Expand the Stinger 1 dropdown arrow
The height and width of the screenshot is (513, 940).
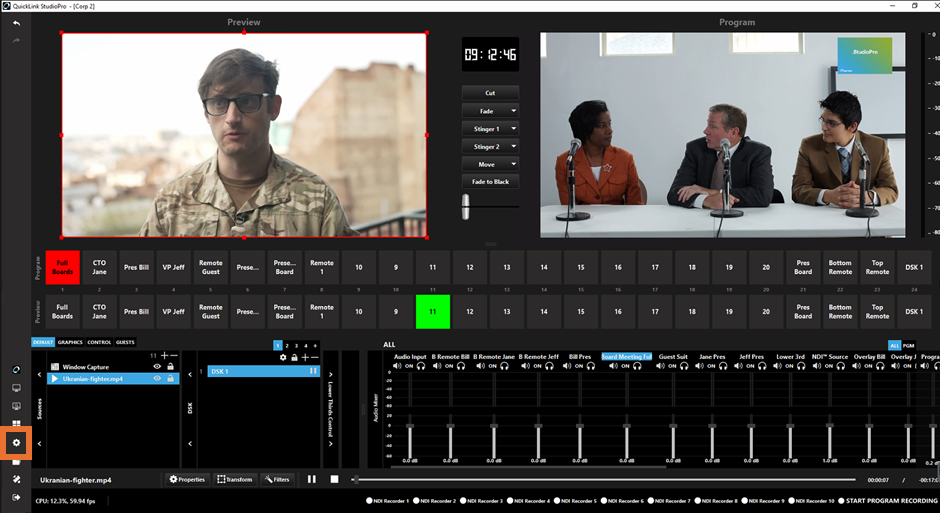click(x=513, y=129)
